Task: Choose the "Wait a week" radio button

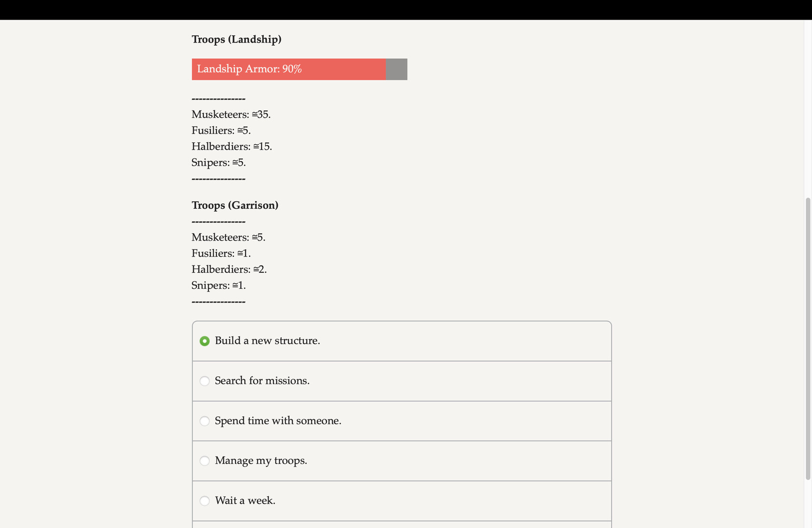Action: pos(204,501)
